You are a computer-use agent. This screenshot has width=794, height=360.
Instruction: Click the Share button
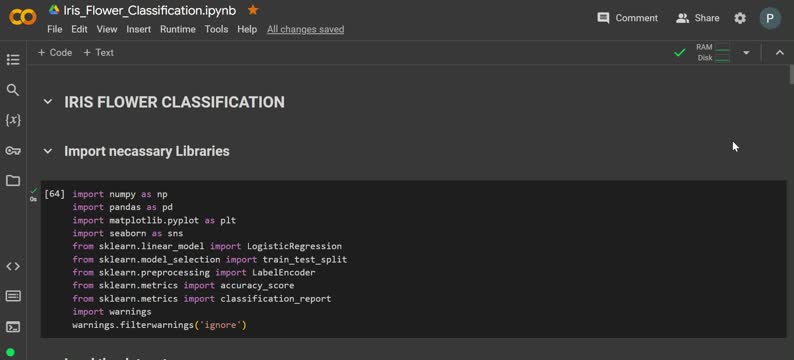tap(697, 18)
